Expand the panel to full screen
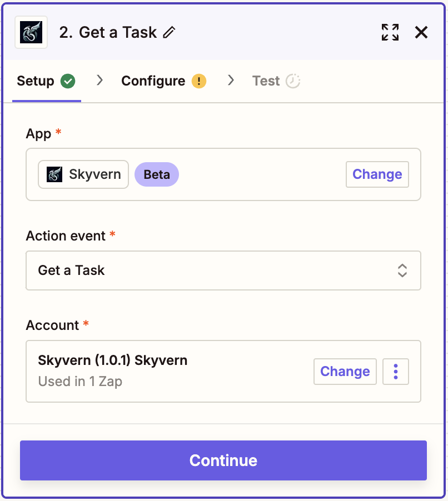This screenshot has width=448, height=501. [x=390, y=32]
